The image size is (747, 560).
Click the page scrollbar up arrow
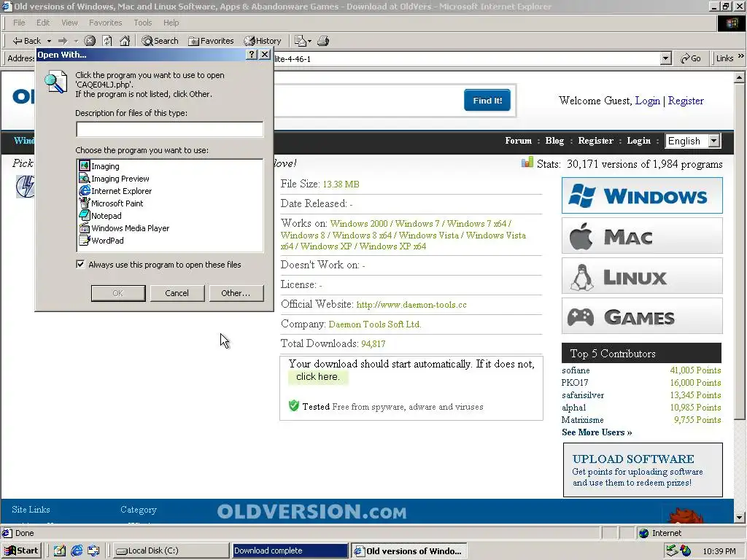point(740,77)
